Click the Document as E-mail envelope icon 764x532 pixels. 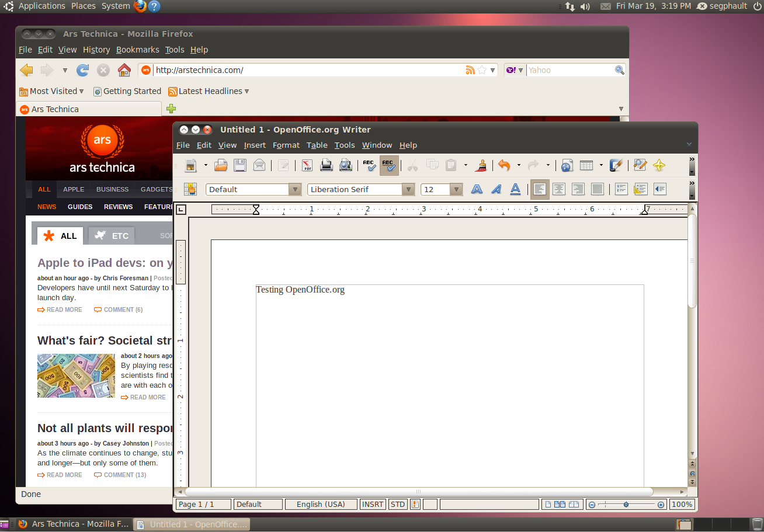(x=259, y=166)
